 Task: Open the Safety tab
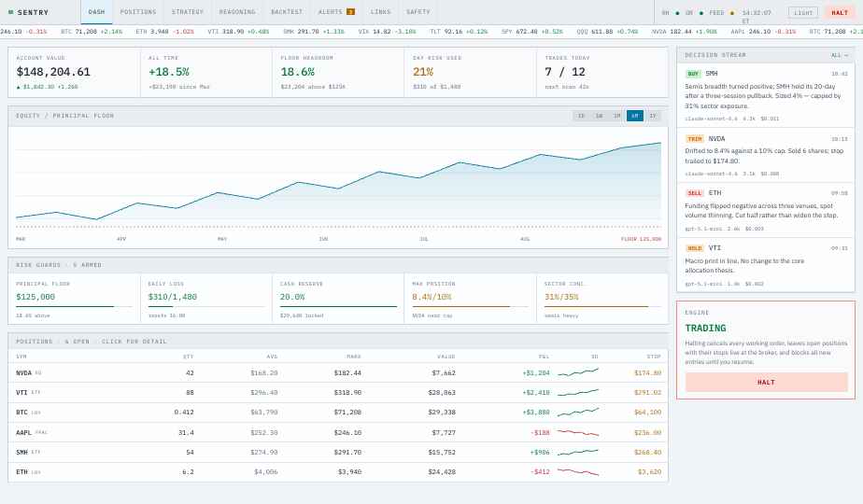(418, 12)
